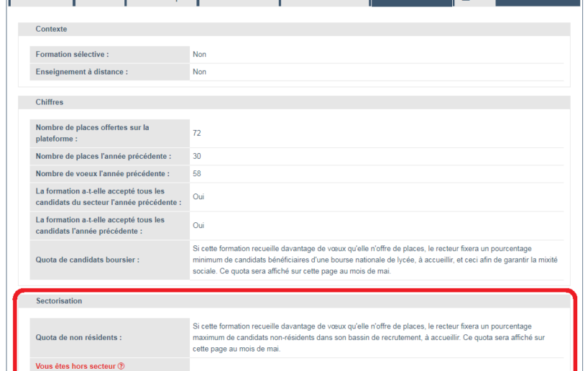Click "Quota de candidats boursier" label
The width and height of the screenshot is (588, 371).
(87, 260)
